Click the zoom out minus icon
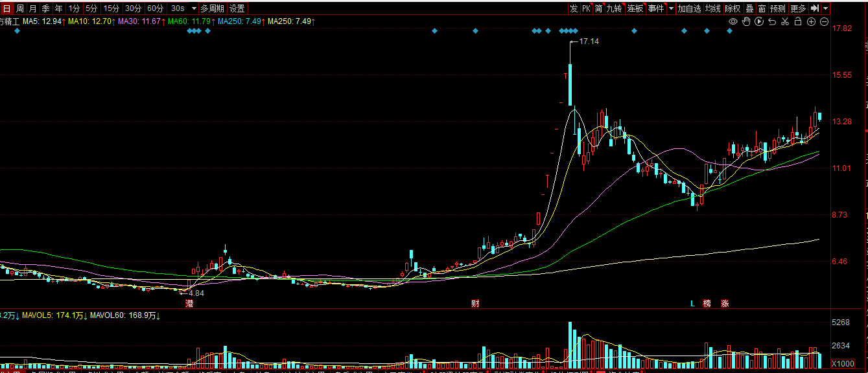 (824, 21)
